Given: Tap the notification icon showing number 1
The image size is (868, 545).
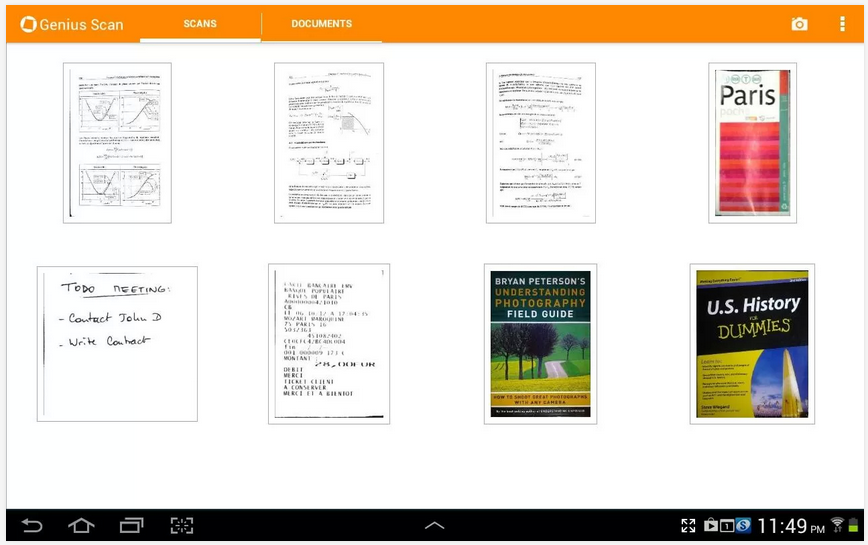Looking at the screenshot, I should [727, 526].
